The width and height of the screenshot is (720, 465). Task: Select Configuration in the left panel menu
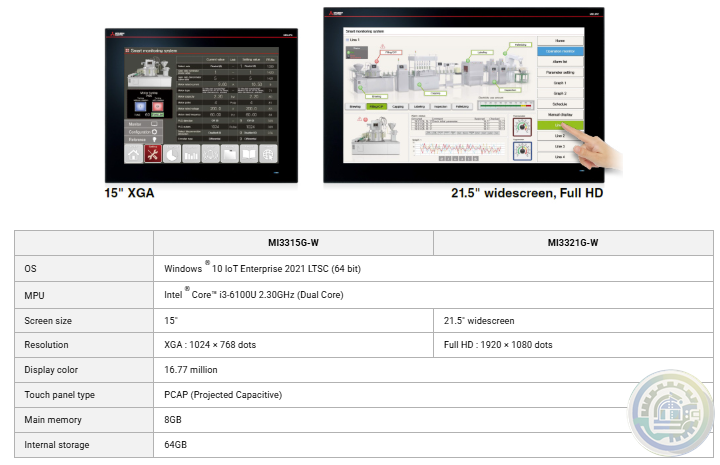(140, 131)
